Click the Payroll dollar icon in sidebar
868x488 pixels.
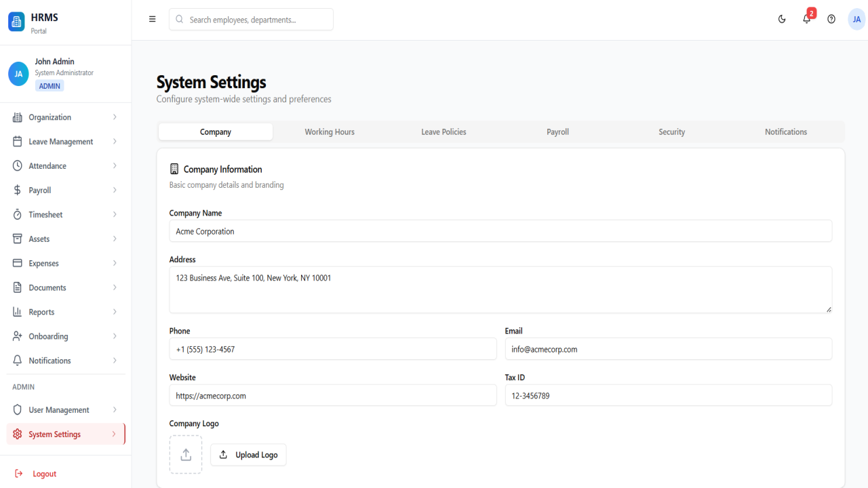click(18, 190)
